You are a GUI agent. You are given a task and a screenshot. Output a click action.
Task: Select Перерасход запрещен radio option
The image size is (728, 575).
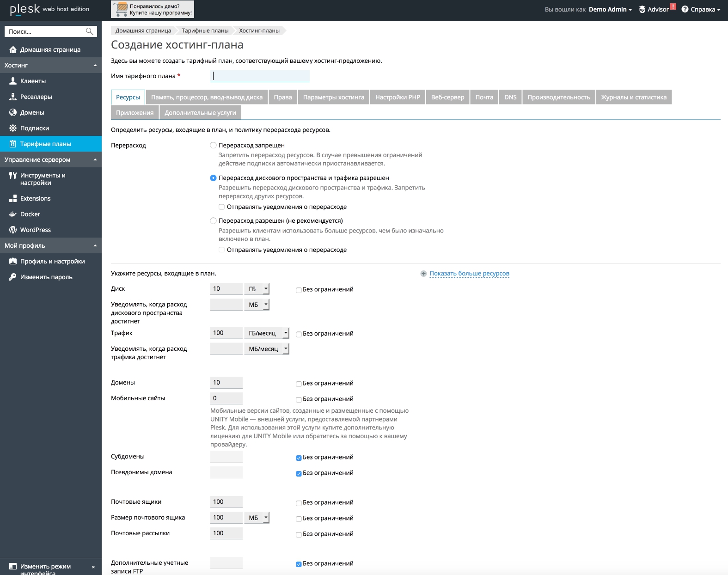pos(213,145)
